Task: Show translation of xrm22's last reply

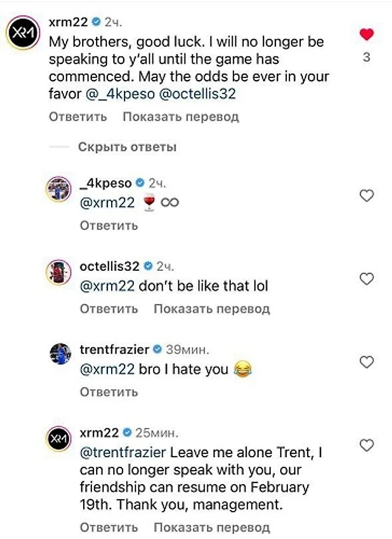Action: (211, 527)
